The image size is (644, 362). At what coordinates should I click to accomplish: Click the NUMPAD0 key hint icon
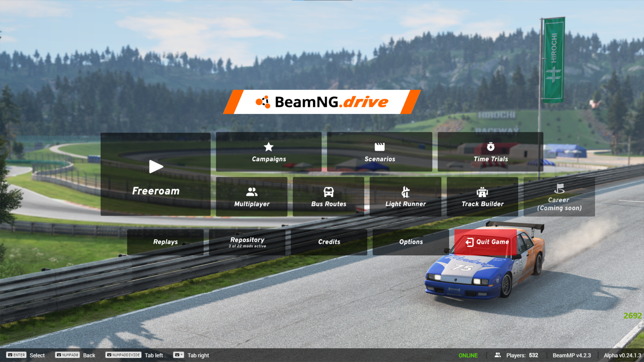[x=67, y=355]
